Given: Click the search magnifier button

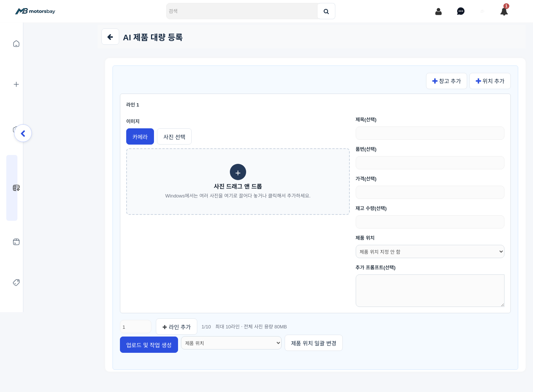Looking at the screenshot, I should point(326,11).
